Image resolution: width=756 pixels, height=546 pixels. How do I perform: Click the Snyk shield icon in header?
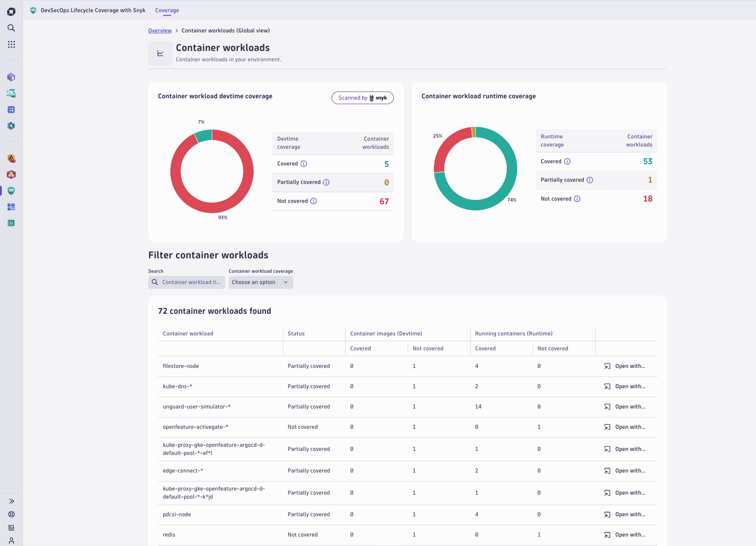point(33,10)
